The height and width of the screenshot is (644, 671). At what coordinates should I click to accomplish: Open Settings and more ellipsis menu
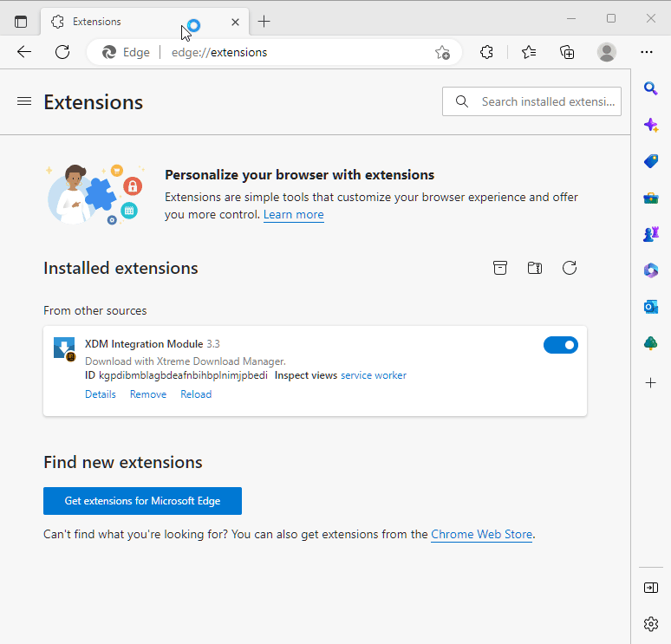pos(647,52)
